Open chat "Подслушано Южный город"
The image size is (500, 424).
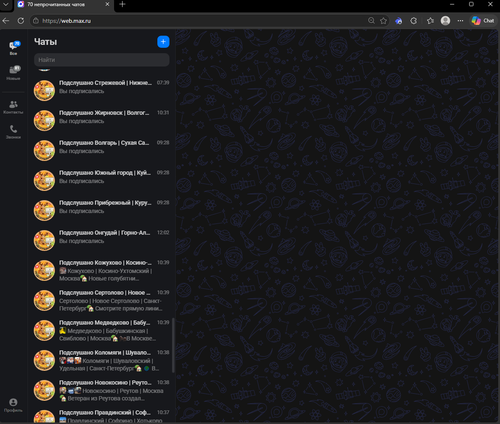102,180
